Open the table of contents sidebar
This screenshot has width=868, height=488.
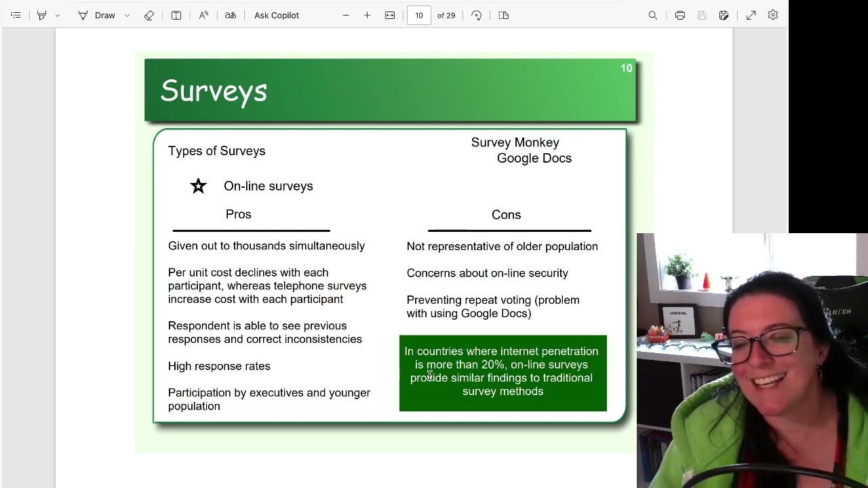16,15
